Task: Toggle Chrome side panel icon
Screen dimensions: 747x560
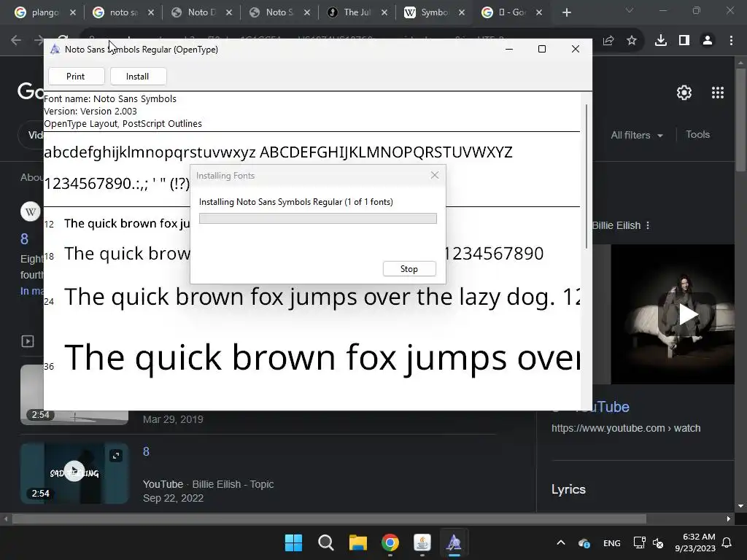Action: coord(684,41)
